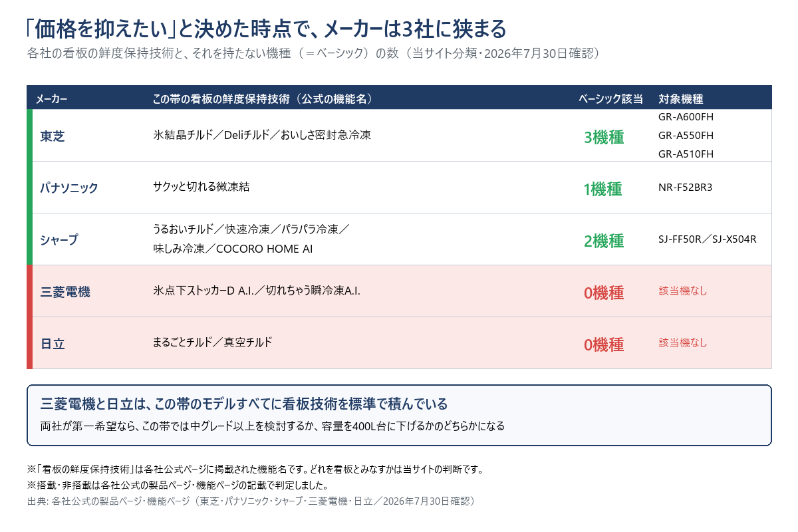The image size is (798, 532).
Task: Click the 味しみ冷凍／COCORO HOME AI line
Action: [x=233, y=249]
